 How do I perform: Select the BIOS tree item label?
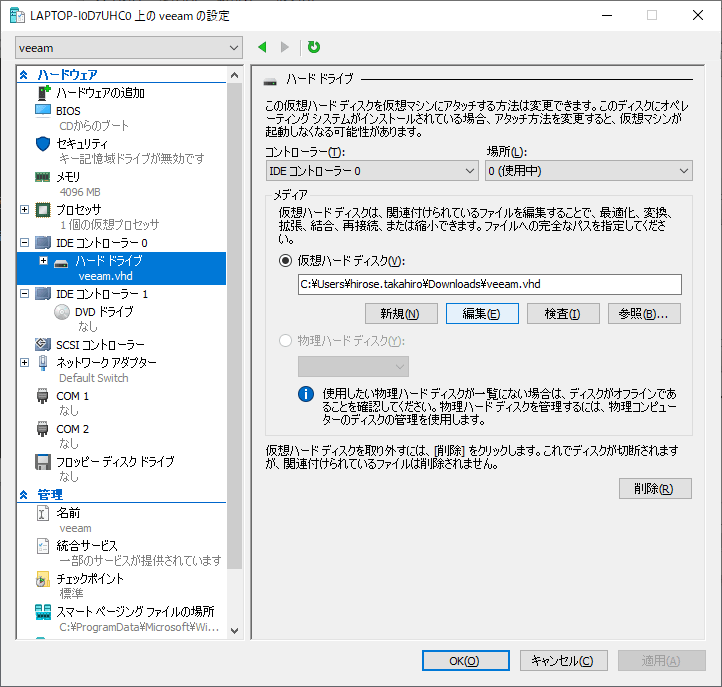(x=68, y=111)
